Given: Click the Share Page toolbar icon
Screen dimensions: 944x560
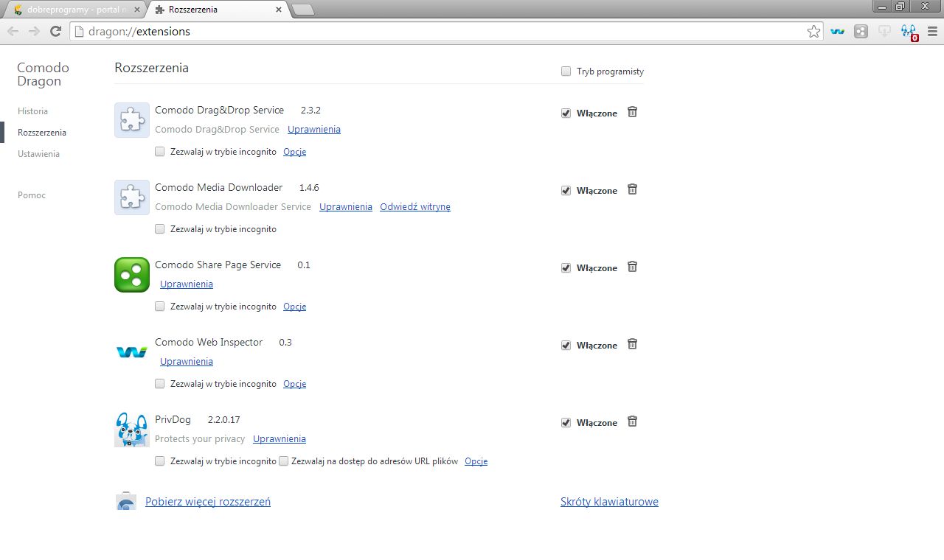Looking at the screenshot, I should (x=861, y=32).
